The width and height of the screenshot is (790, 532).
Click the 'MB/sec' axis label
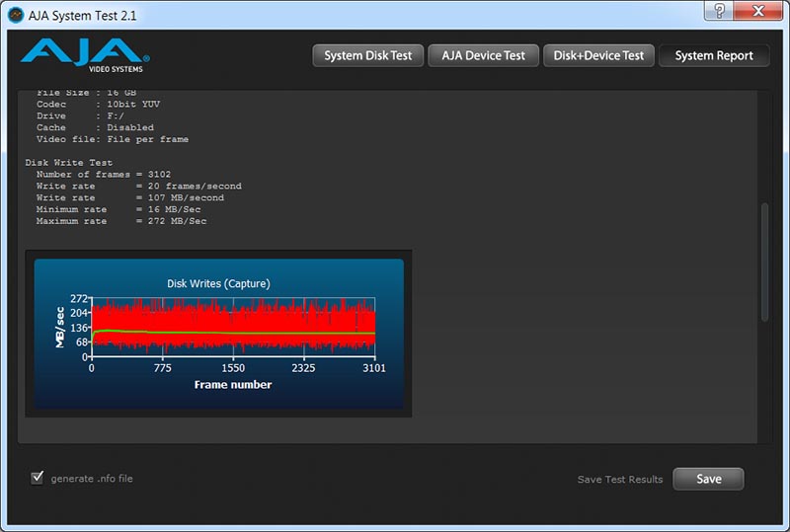60,328
